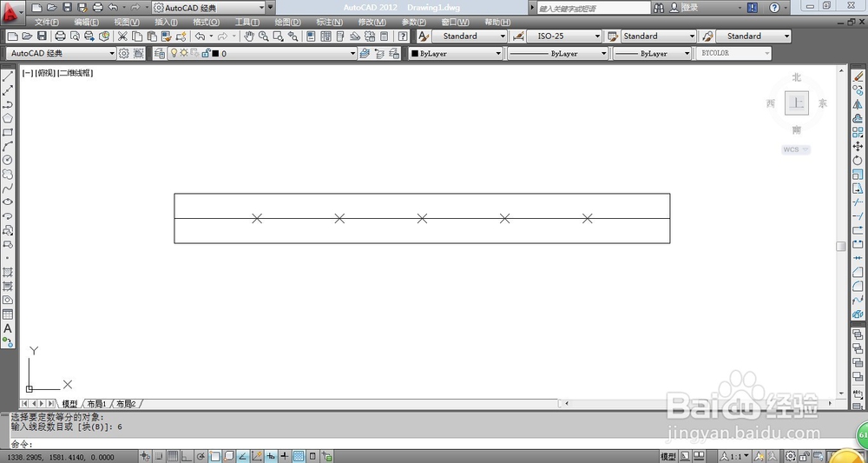The width and height of the screenshot is (868, 463).
Task: Toggle Lineweight display in status bar
Action: point(285,456)
